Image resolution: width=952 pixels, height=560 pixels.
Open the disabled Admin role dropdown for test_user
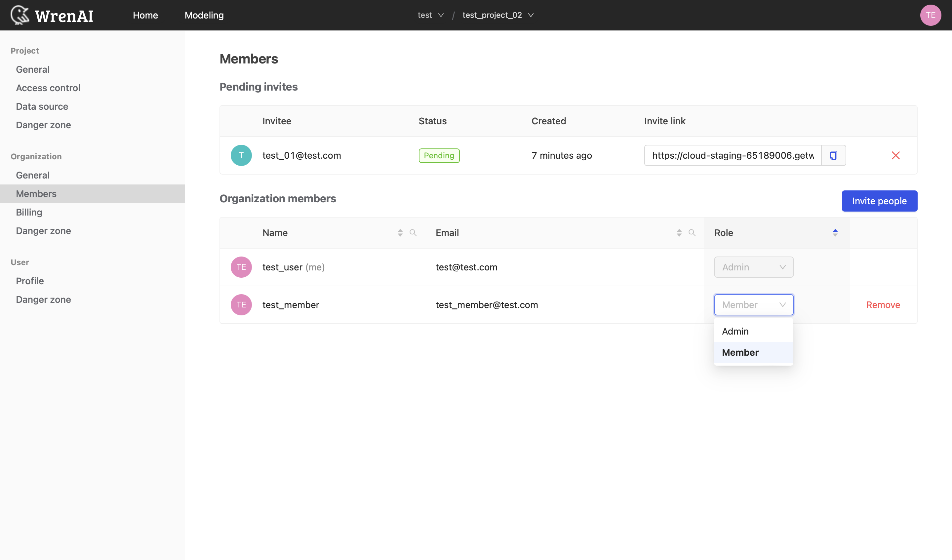click(x=754, y=267)
